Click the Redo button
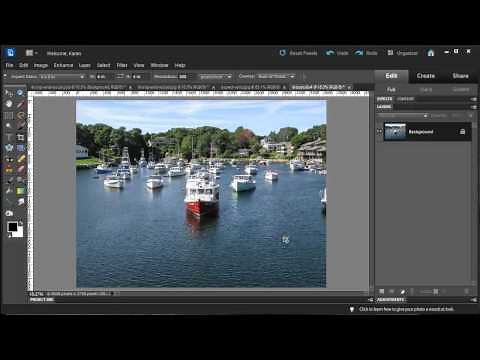The height and width of the screenshot is (360, 480). (366, 53)
